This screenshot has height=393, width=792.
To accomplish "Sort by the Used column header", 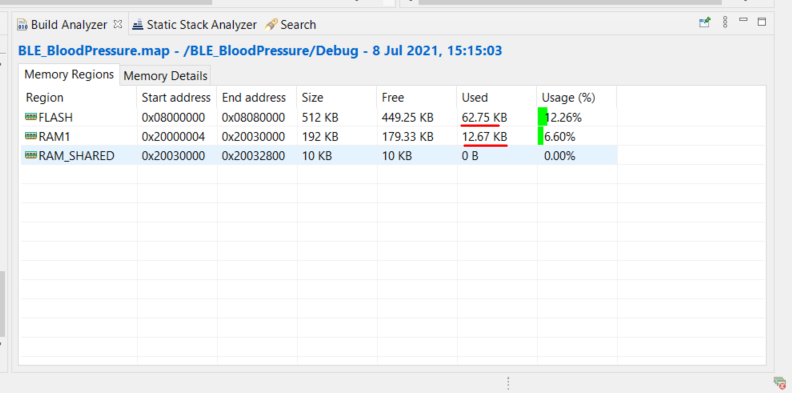I will (x=497, y=97).
